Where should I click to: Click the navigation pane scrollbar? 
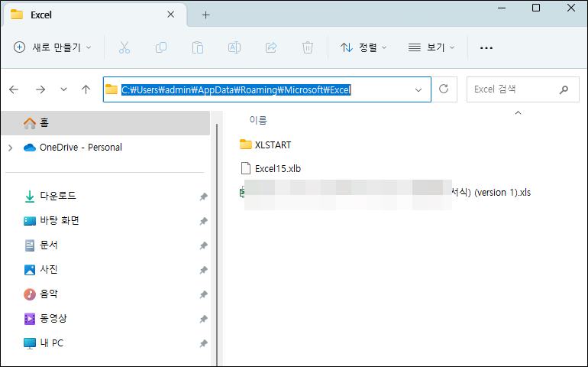click(217, 244)
